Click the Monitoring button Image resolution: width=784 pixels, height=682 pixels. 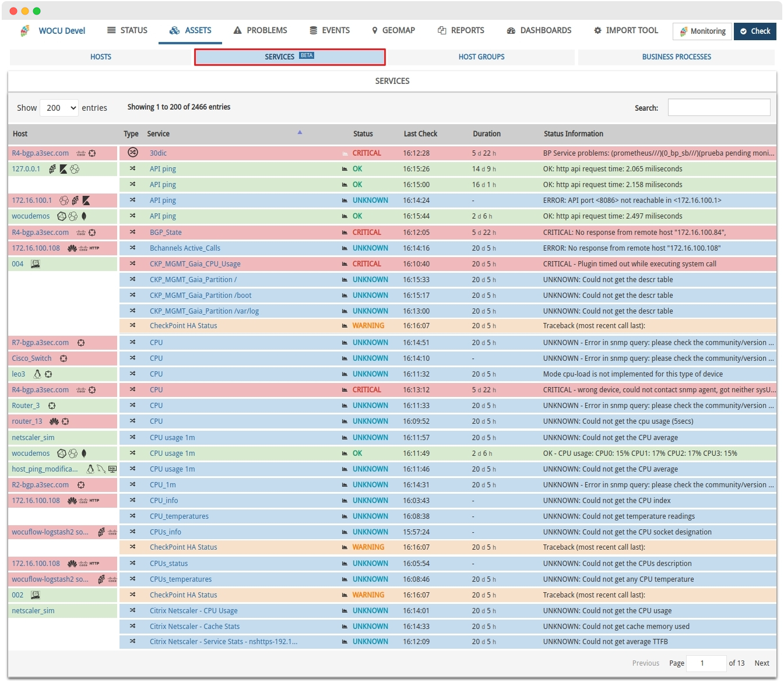click(702, 31)
